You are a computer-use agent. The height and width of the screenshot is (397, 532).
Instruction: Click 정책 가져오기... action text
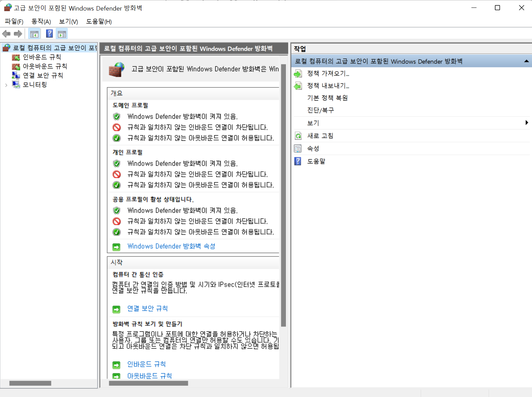click(328, 74)
